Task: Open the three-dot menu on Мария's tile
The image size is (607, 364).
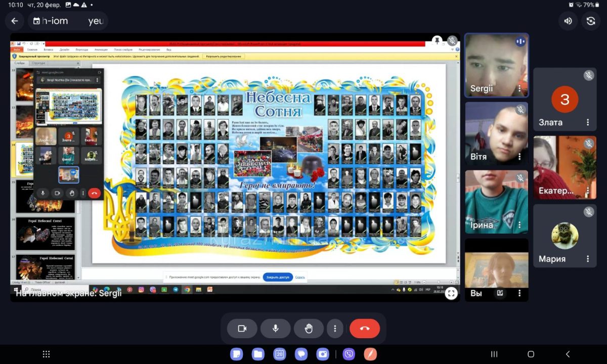Action: coord(588,259)
